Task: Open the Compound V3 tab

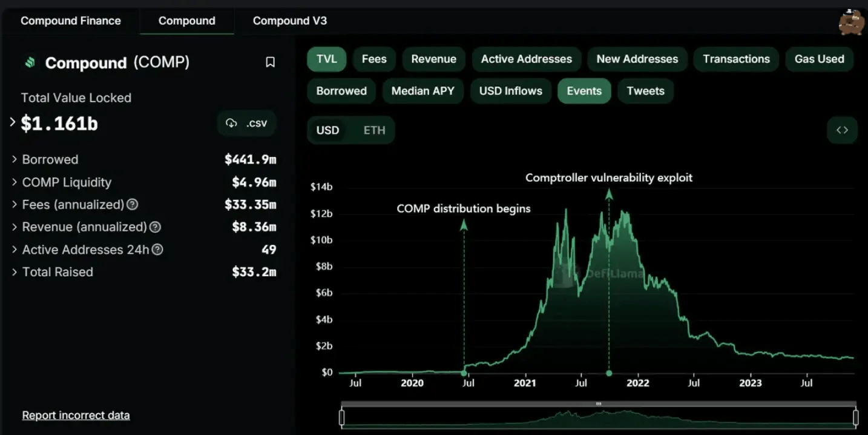Action: click(290, 21)
